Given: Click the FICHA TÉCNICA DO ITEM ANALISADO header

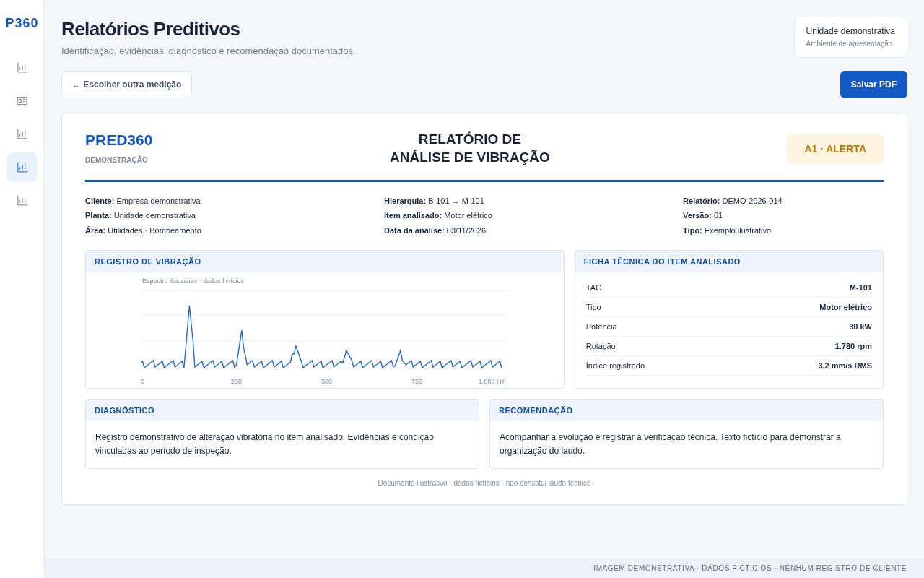Looking at the screenshot, I should click(729, 262).
